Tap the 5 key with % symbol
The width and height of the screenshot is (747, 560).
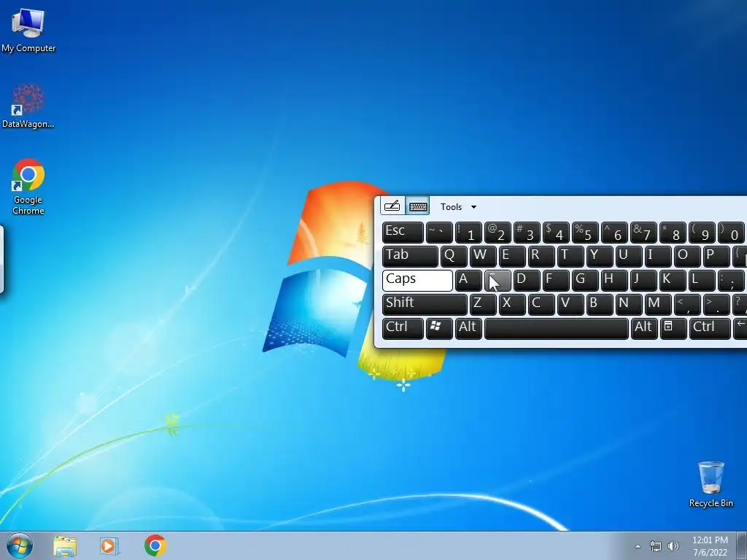tap(585, 233)
